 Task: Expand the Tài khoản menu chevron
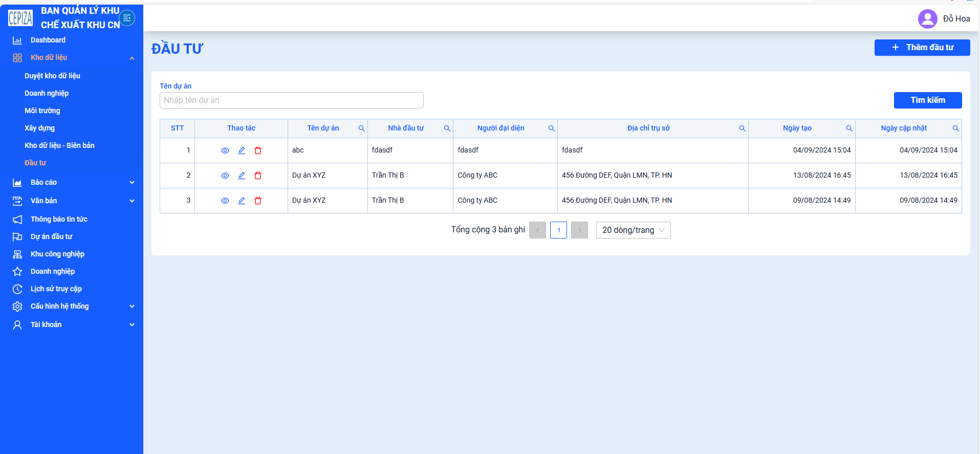(x=132, y=325)
